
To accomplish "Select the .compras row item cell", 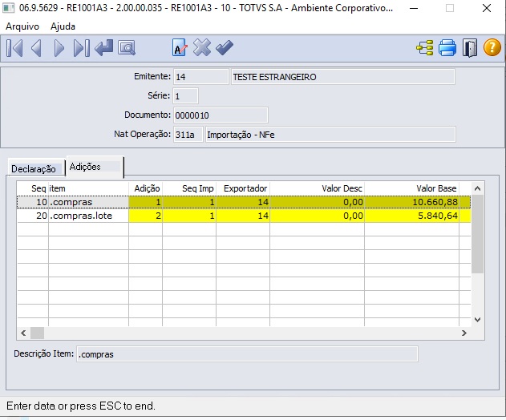I will click(88, 202).
